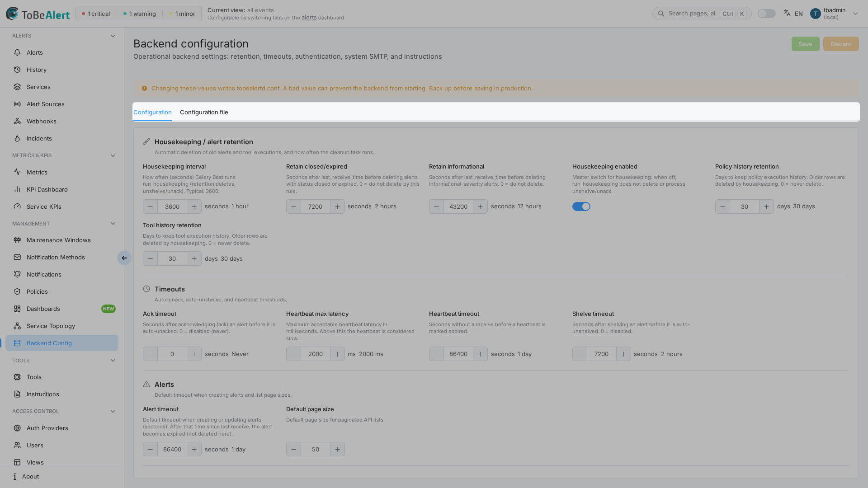Click KPI Dashboard bar chart icon
The height and width of the screenshot is (488, 868).
[17, 189]
